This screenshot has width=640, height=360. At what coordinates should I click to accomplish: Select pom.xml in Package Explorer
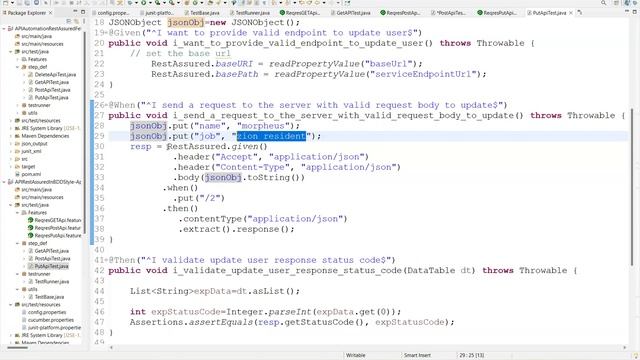tap(31, 174)
